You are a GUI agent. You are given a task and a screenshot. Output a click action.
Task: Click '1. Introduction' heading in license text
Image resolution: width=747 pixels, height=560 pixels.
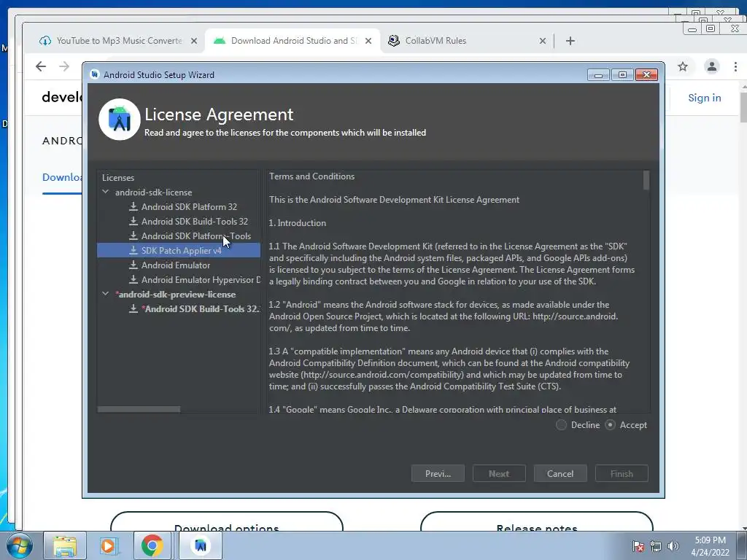[298, 223]
